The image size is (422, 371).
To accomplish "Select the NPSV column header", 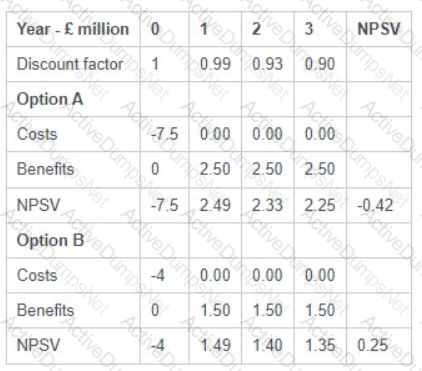I will (379, 29).
